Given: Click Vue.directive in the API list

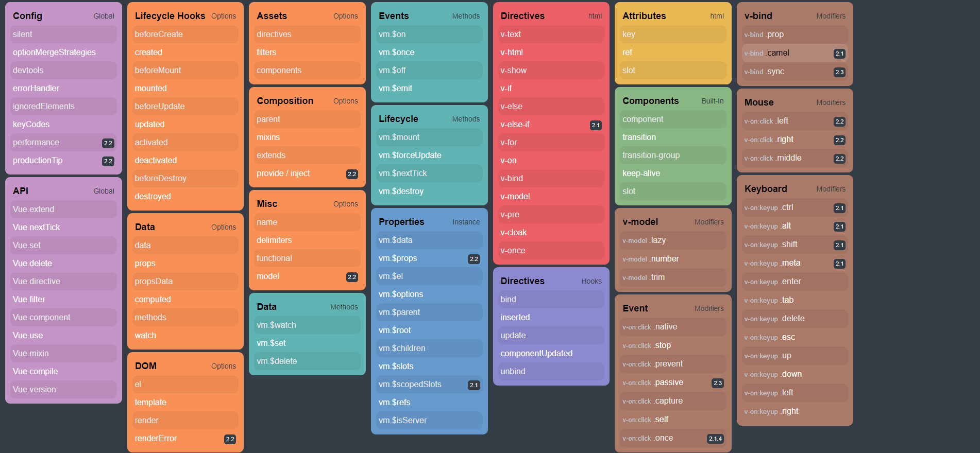Looking at the screenshot, I should coord(63,282).
